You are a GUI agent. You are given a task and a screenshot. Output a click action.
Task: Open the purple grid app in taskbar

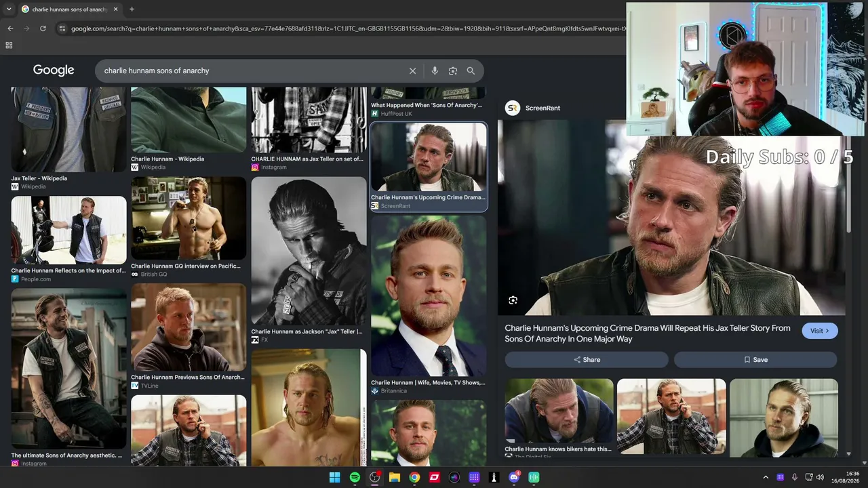pyautogui.click(x=474, y=477)
